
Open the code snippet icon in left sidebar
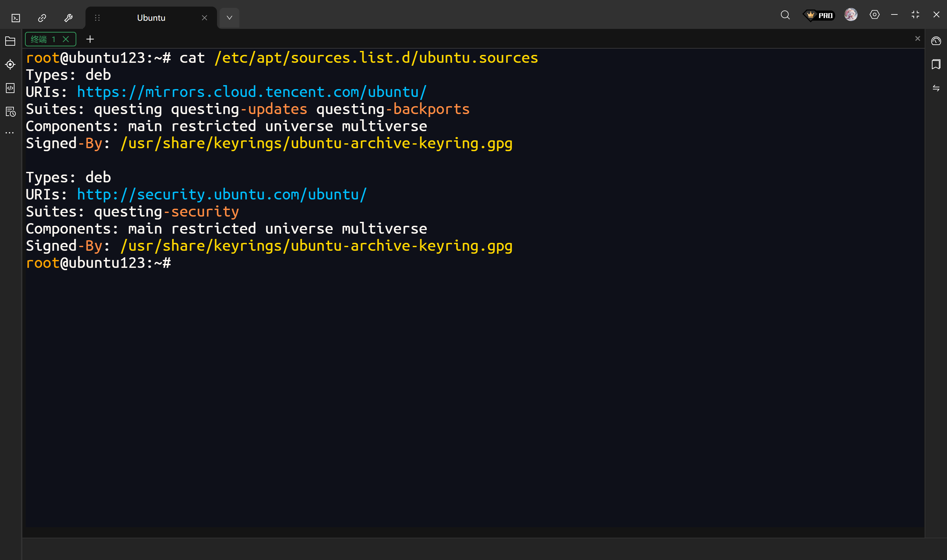10,88
